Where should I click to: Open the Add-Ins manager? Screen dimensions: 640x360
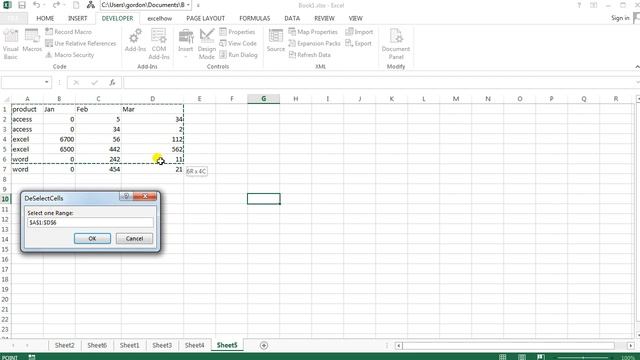pyautogui.click(x=135, y=41)
